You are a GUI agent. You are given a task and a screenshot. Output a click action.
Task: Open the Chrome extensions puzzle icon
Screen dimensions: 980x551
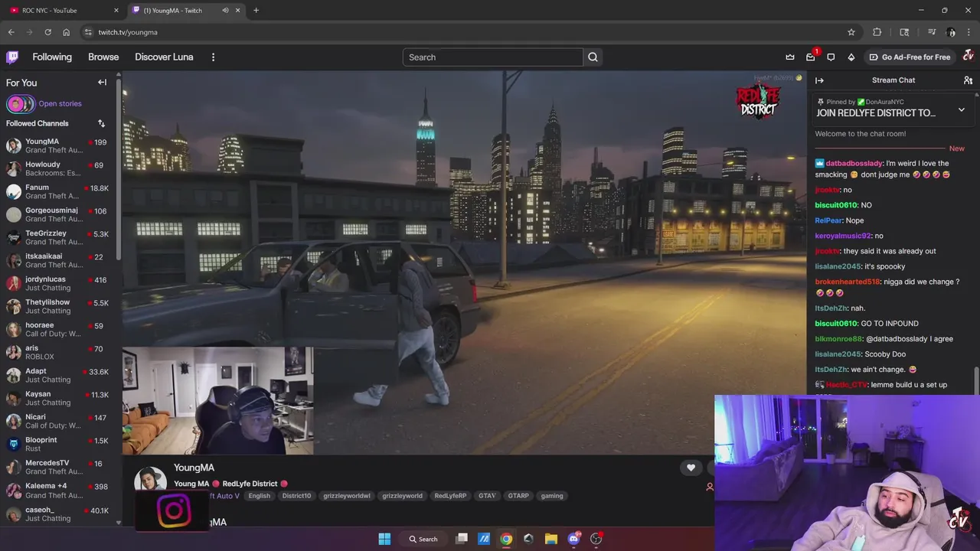[x=877, y=32]
